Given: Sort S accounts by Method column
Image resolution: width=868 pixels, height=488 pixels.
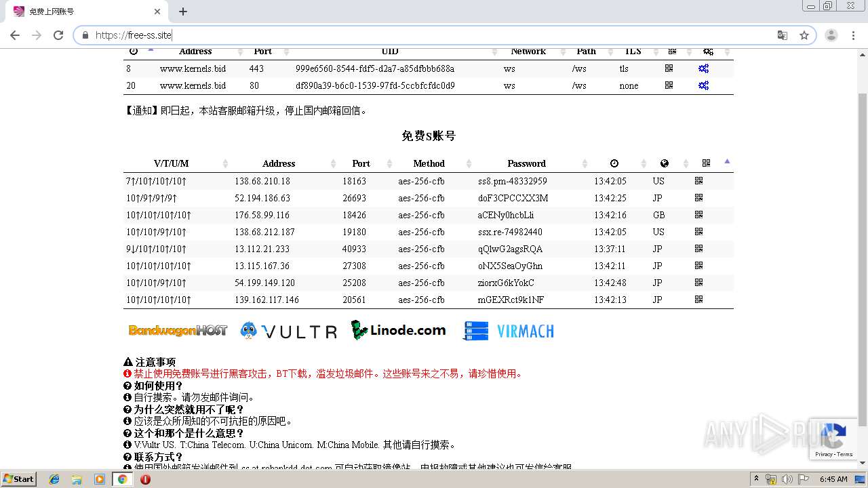Looking at the screenshot, I should coord(435,163).
